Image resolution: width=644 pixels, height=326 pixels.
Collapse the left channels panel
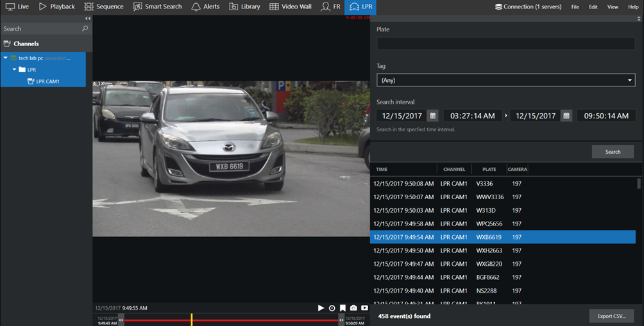[x=88, y=19]
